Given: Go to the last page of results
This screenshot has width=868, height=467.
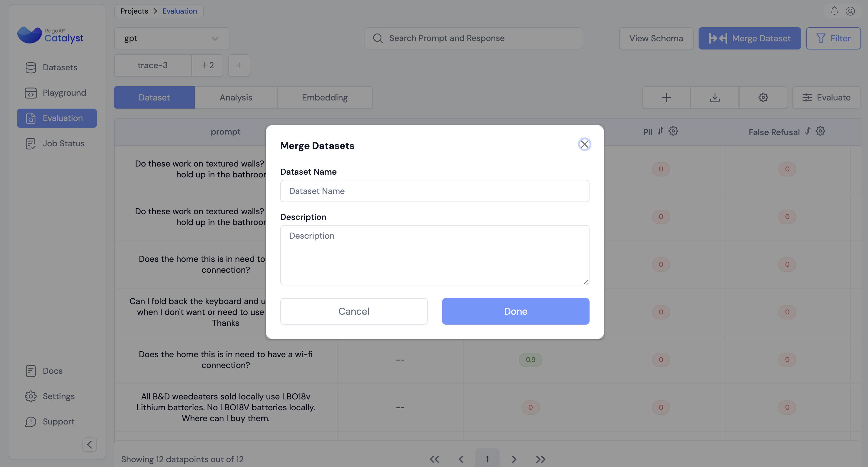Looking at the screenshot, I should [x=541, y=459].
